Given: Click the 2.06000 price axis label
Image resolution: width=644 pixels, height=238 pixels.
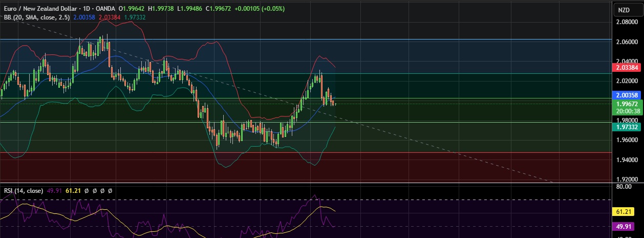Looking at the screenshot, I should point(626,43).
